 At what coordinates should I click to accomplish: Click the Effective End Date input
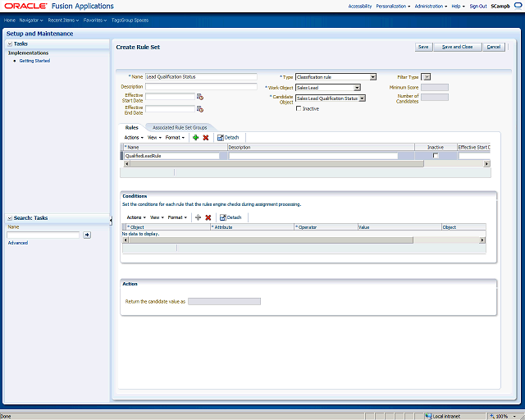(170, 109)
